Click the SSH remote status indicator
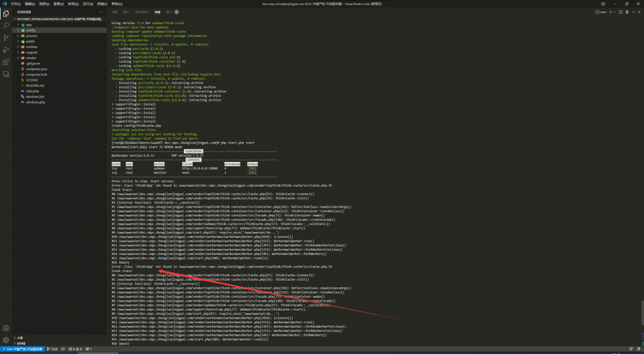This screenshot has height=354, width=644. (x=22, y=349)
